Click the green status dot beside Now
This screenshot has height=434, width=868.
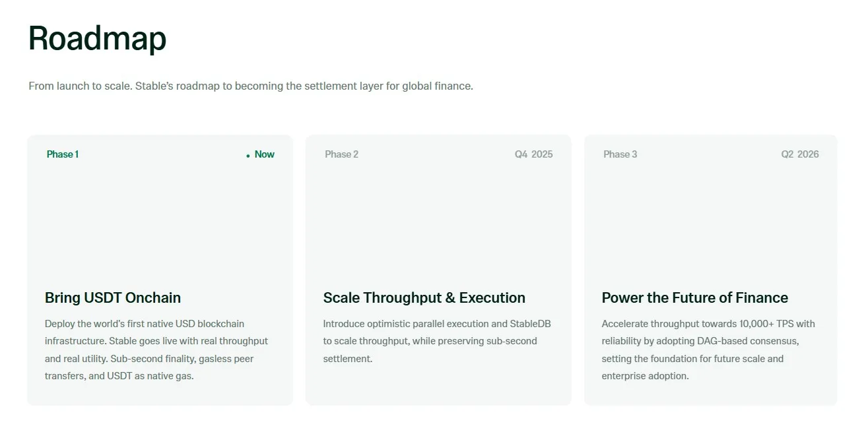coord(248,156)
